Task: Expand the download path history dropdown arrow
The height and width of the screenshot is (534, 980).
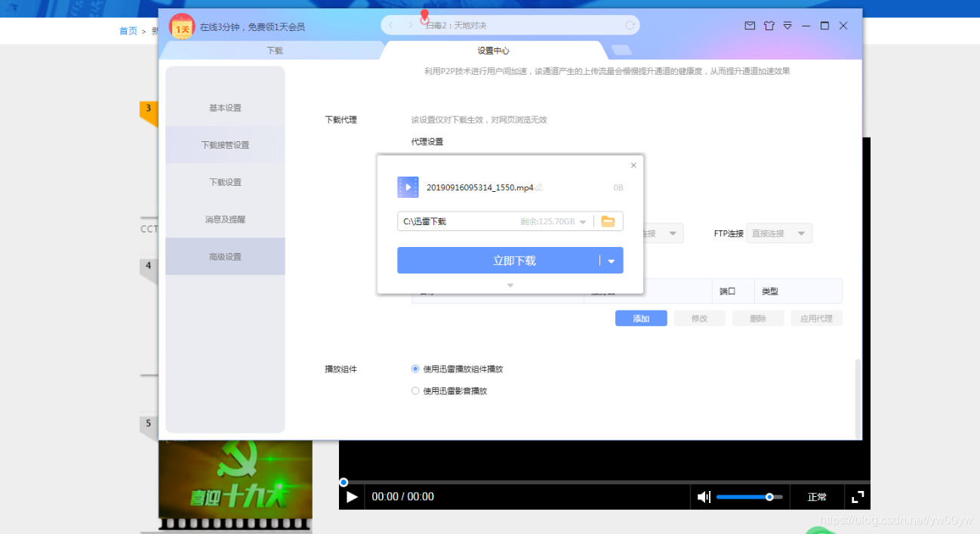Action: tap(583, 222)
